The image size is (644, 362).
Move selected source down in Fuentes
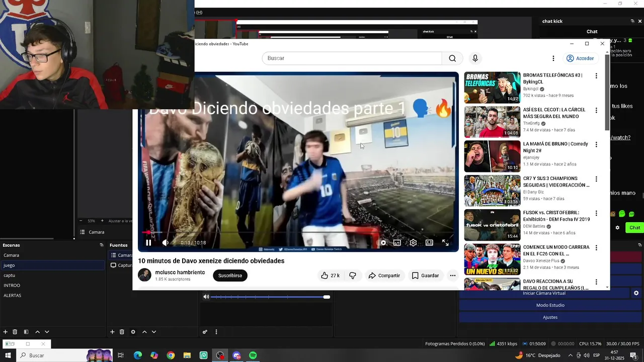[154, 332]
